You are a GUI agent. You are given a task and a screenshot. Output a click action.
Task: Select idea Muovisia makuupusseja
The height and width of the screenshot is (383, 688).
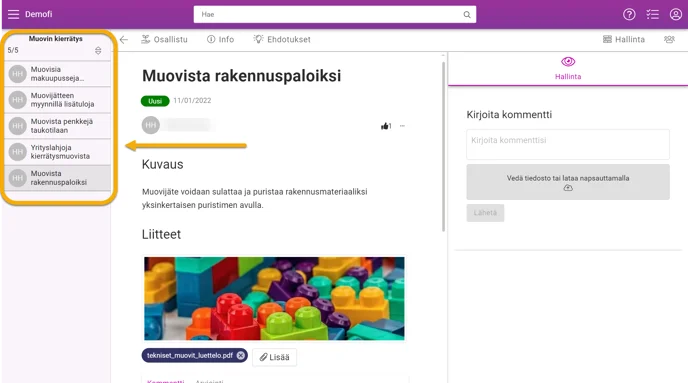57,74
